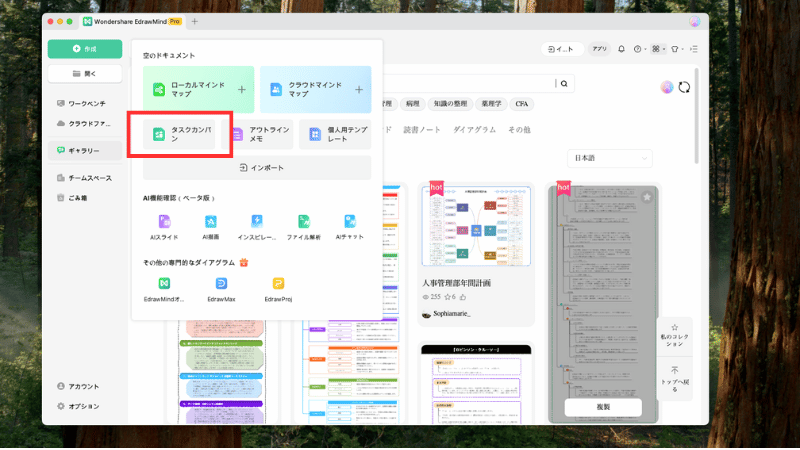Expand the help question-mark dropdown
The image size is (800, 450).
tap(640, 49)
